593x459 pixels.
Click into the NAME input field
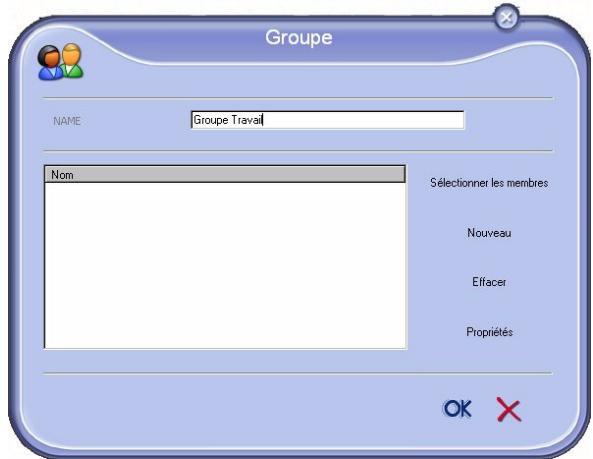click(x=328, y=120)
